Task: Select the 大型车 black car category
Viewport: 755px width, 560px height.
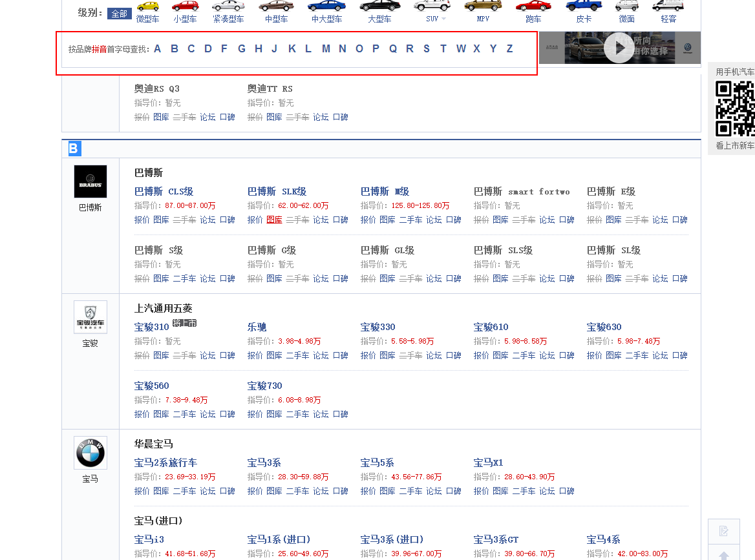Action: pyautogui.click(x=380, y=6)
